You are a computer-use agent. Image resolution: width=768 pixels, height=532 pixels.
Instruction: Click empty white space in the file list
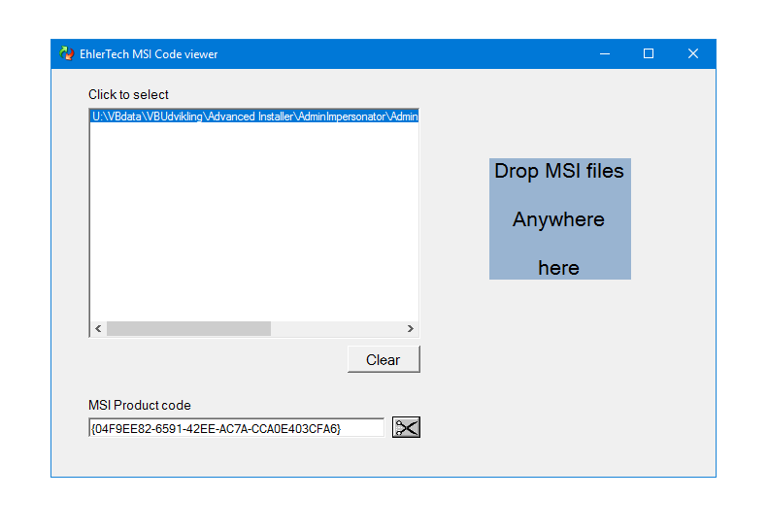[253, 223]
